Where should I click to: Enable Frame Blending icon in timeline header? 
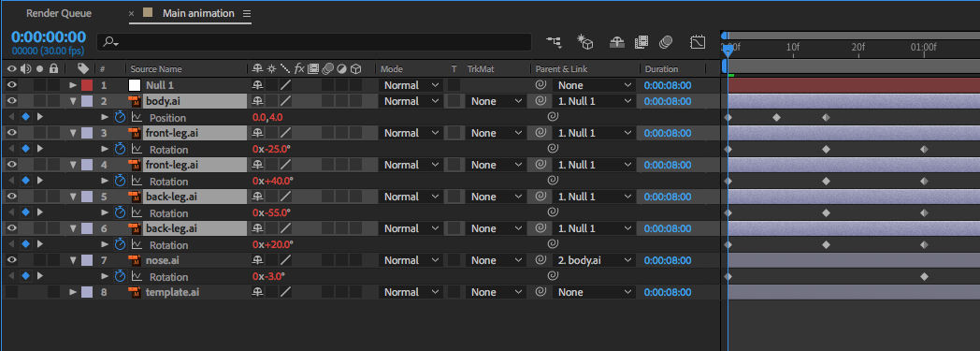(x=641, y=42)
